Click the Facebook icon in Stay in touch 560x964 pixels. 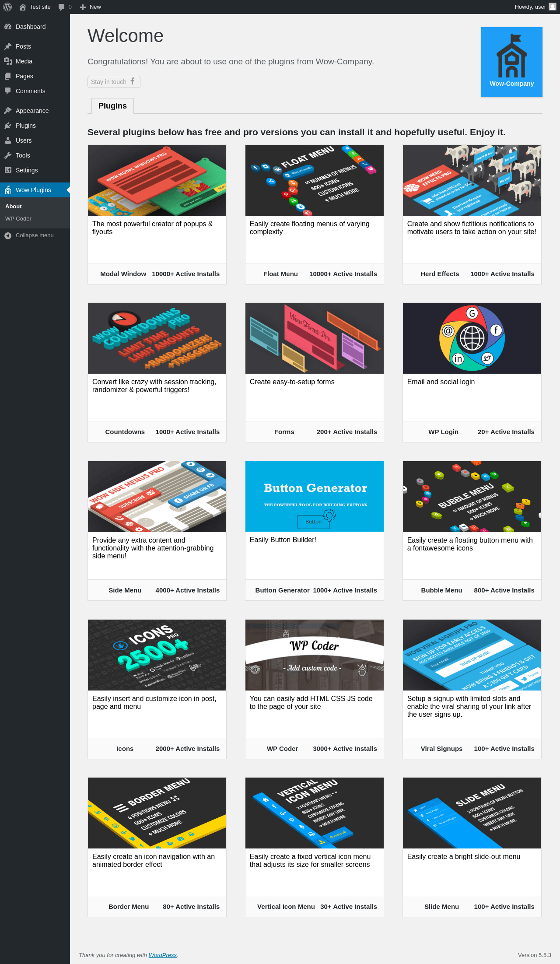pyautogui.click(x=132, y=81)
